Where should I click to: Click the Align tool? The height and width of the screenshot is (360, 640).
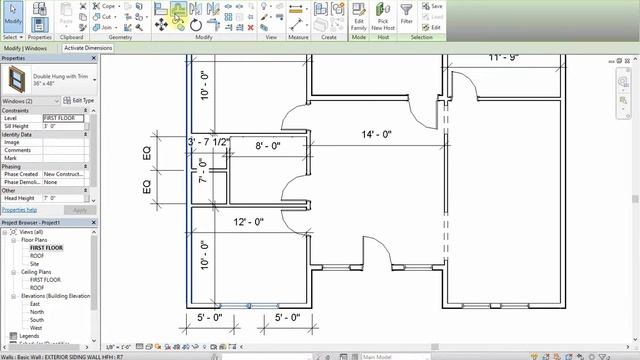[161, 9]
